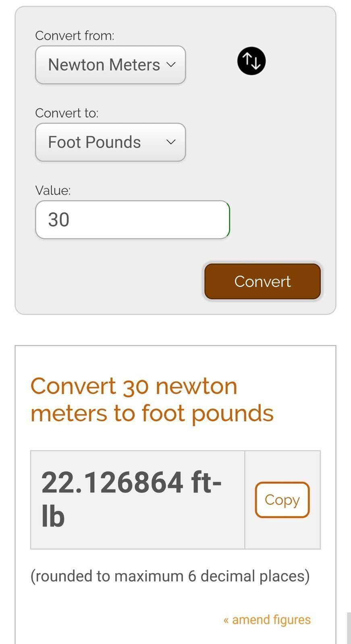351x644 pixels.
Task: Click the chevron beside Foot Pounds
Action: [x=171, y=142]
